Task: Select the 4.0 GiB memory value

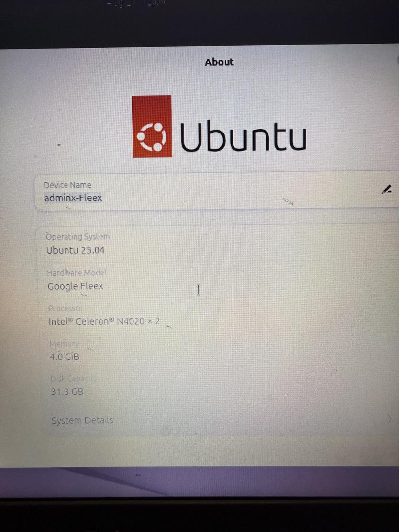Action: pos(65,357)
